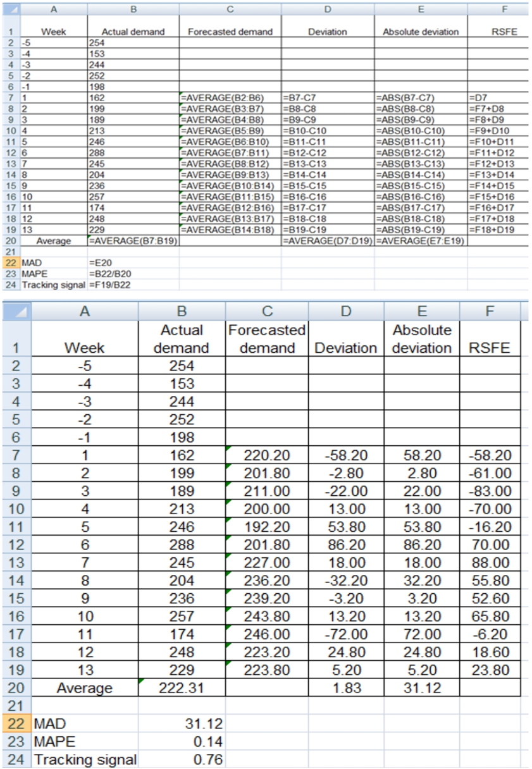Screen dimensions: 532x769
Task: Click Select All corner in lower spreadsheet
Action: 16,310
